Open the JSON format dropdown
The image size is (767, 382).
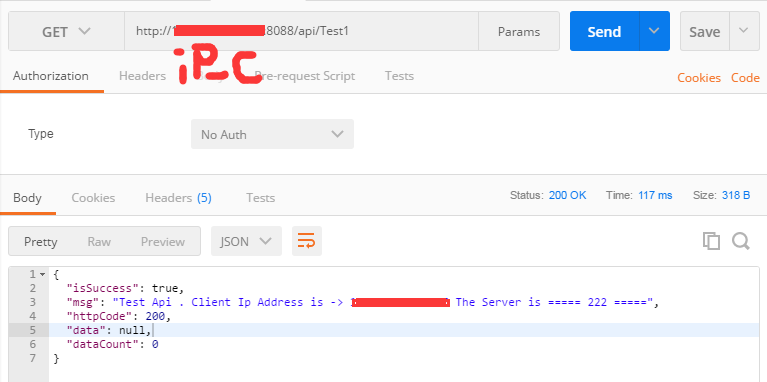[246, 241]
